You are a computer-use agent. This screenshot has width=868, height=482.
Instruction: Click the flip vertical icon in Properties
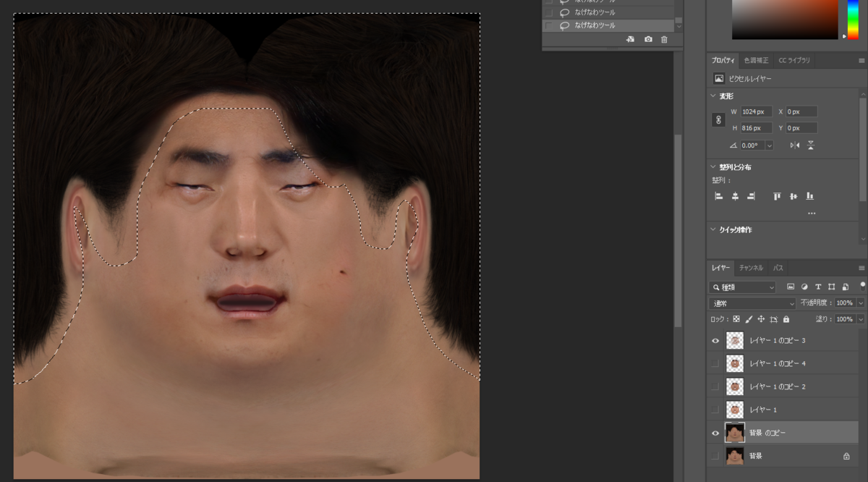(x=811, y=145)
